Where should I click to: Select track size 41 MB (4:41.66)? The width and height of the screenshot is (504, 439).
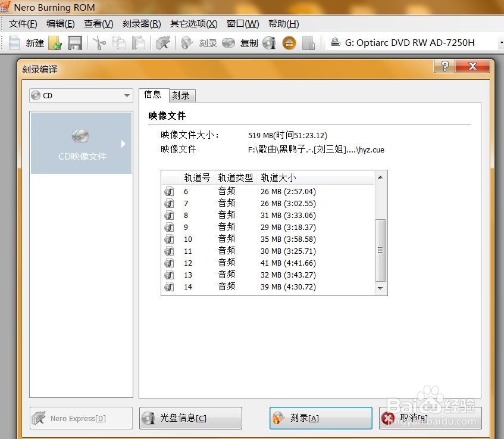(288, 263)
